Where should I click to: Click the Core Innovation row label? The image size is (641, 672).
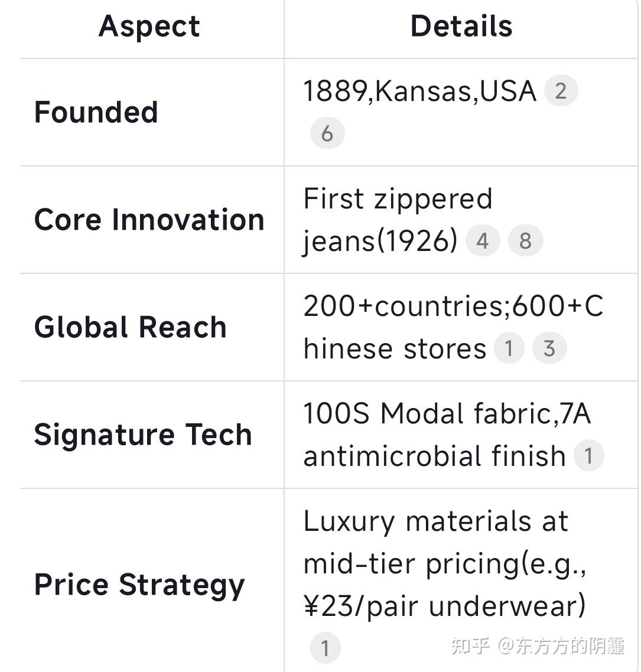(149, 220)
